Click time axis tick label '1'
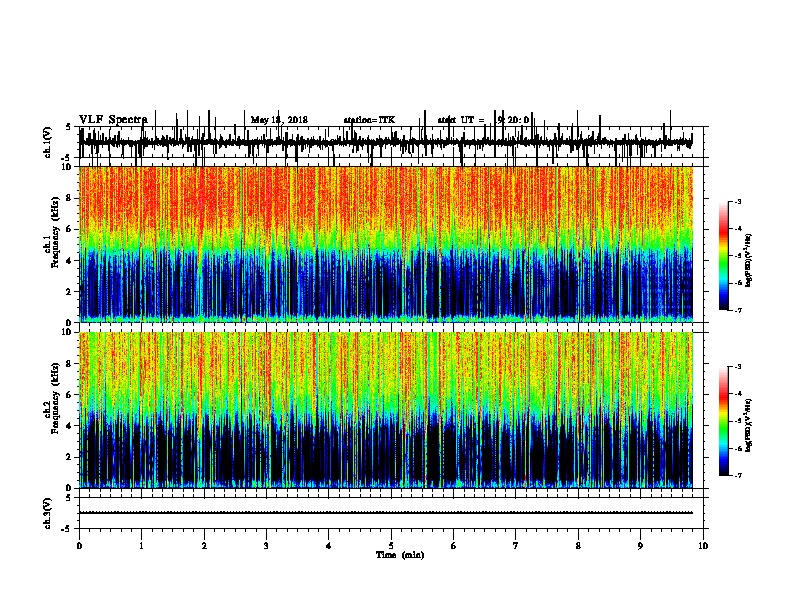This screenshot has height=612, width=792. [x=142, y=546]
